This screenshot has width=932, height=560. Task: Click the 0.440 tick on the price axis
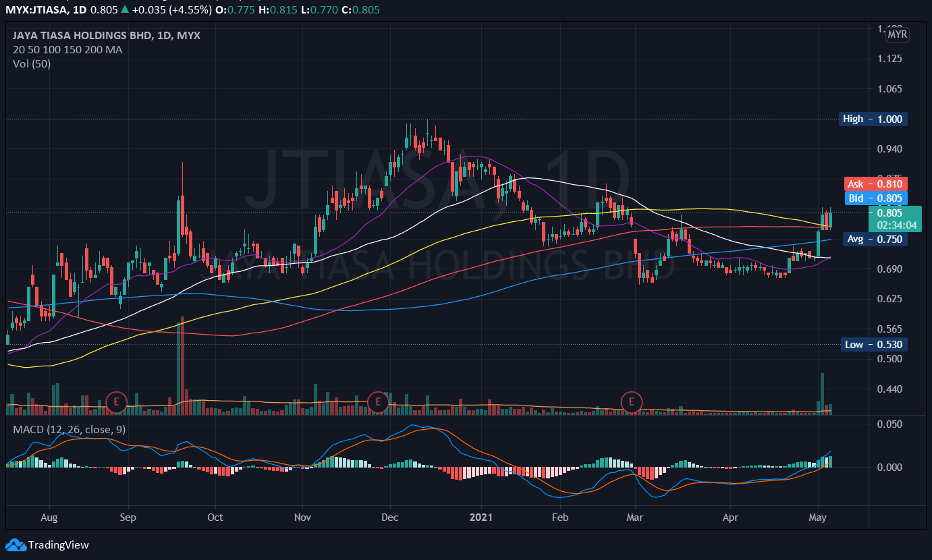click(x=889, y=389)
